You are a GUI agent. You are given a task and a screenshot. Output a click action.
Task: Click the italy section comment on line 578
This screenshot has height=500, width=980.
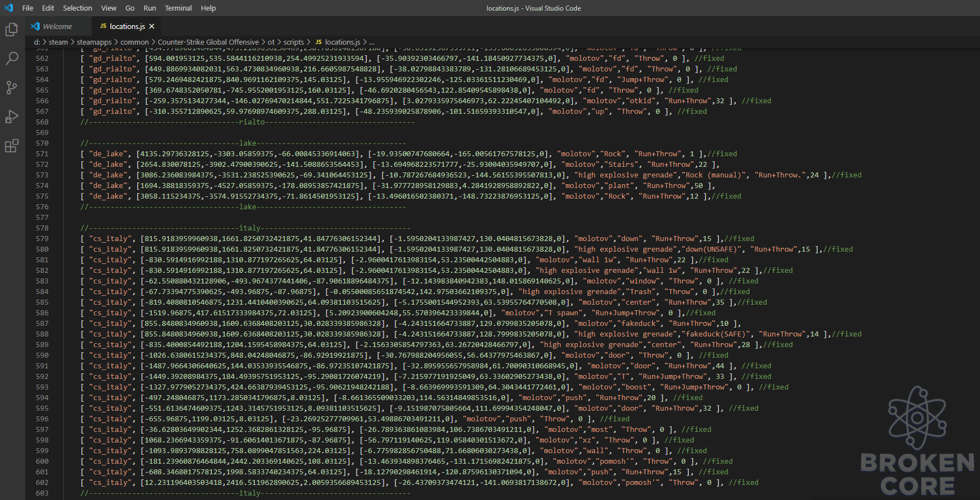[x=245, y=228]
